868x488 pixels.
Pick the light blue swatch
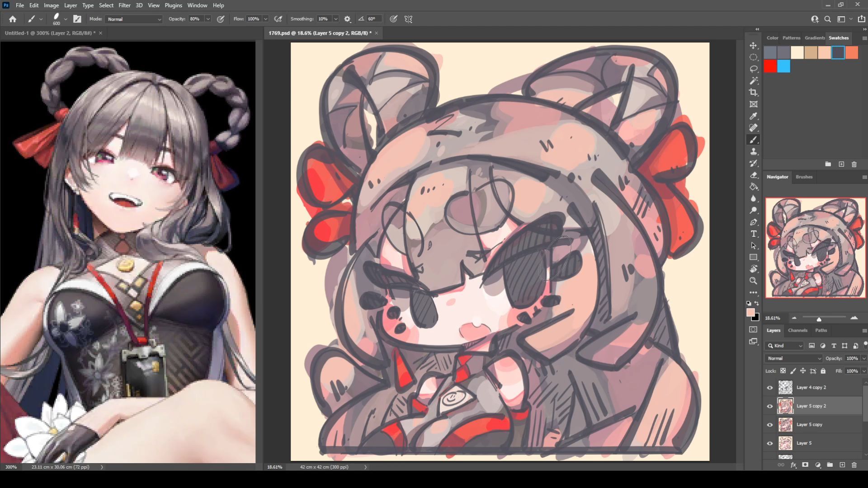tap(784, 66)
